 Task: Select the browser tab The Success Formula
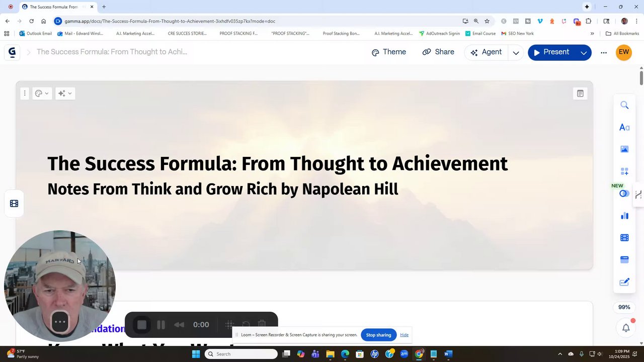[53, 7]
